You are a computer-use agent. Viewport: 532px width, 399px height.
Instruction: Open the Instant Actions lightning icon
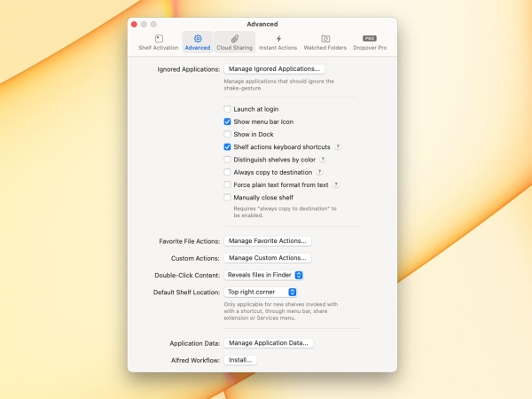(x=278, y=39)
